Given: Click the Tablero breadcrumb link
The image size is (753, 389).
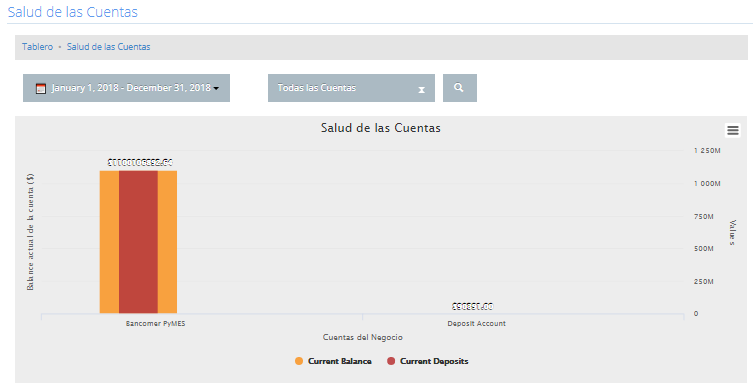Looking at the screenshot, I should pos(37,47).
